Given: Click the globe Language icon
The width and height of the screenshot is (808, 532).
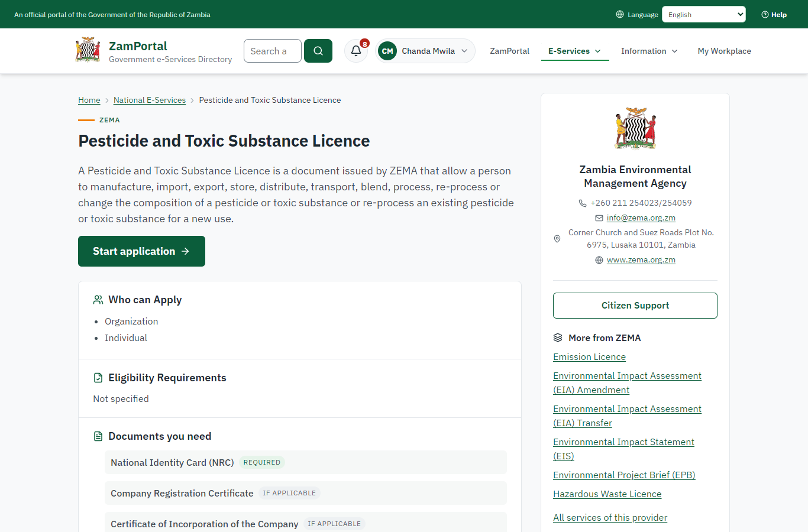Looking at the screenshot, I should point(620,14).
